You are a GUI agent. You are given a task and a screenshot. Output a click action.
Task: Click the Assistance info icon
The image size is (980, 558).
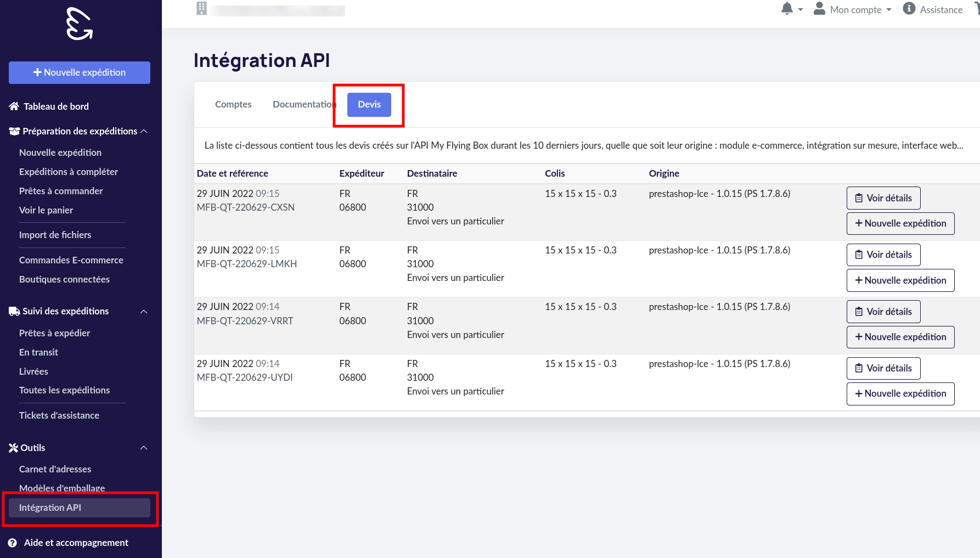click(x=909, y=9)
